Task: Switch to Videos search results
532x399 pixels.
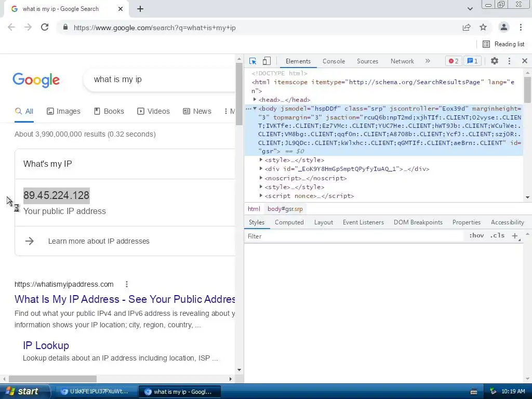Action: [153, 111]
